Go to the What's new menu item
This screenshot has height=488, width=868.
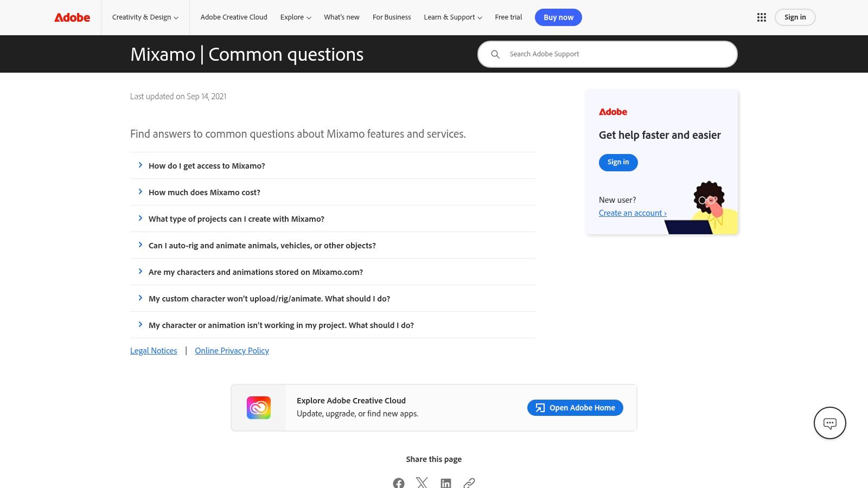click(x=342, y=17)
